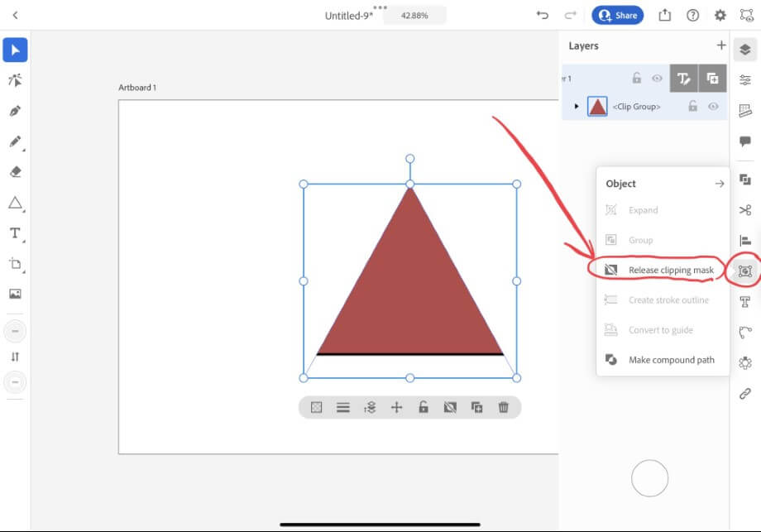The image size is (761, 532).
Task: Open the Repeat panel icon
Action: 745,362
